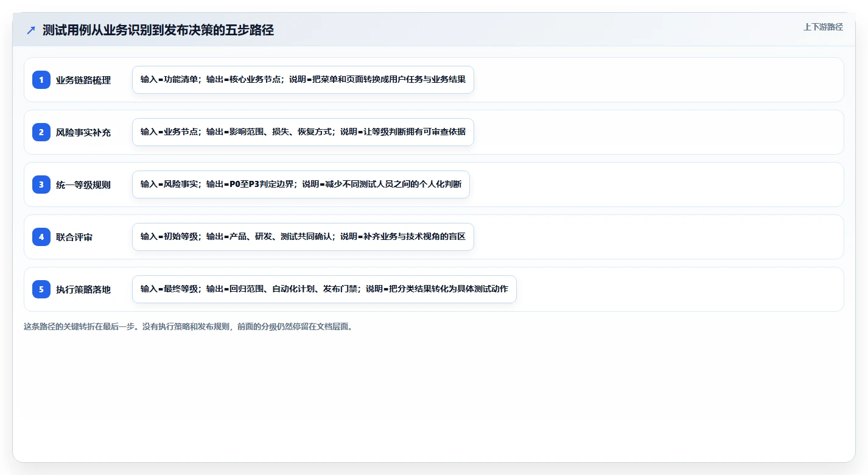Click the arrow icon beside the title

point(31,30)
